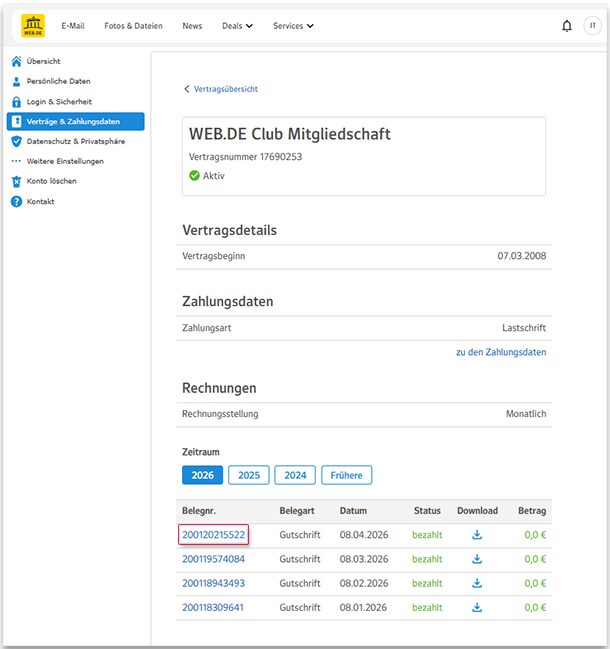Click the Belegnr. column header
This screenshot has width=610, height=649.
pyautogui.click(x=199, y=511)
